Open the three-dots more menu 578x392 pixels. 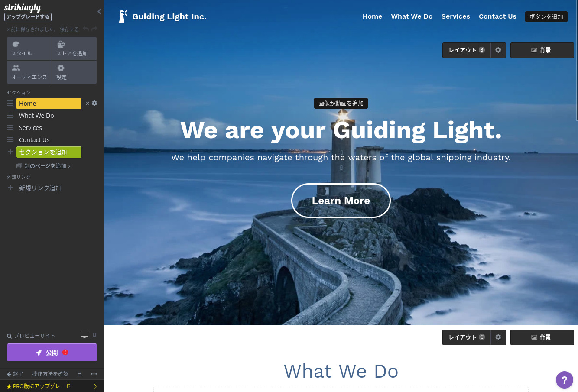coord(94,374)
